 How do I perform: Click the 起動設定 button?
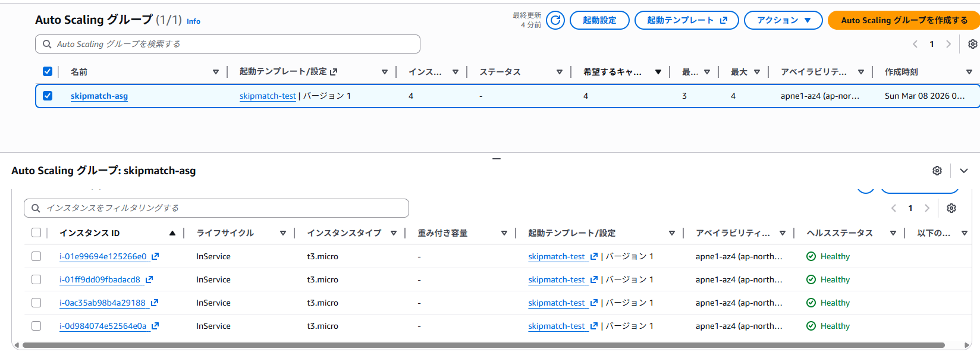599,20
